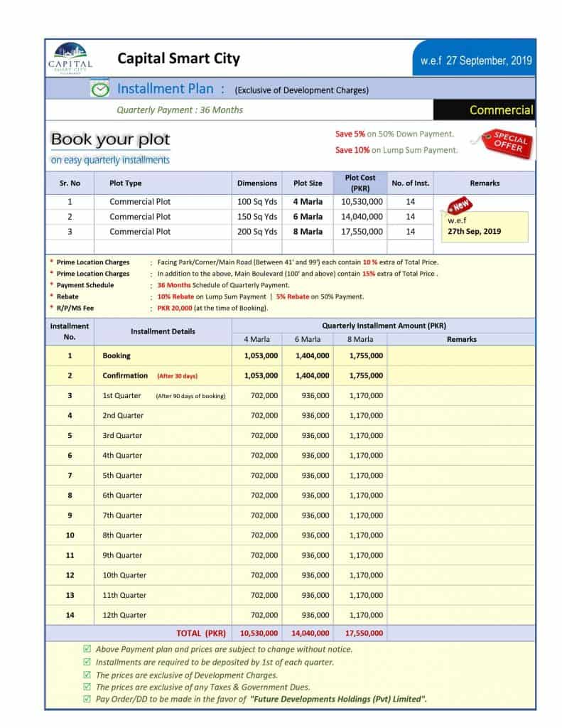The image size is (562, 728).
Task: Click the 'Dimensions' column header
Action: pos(257,183)
